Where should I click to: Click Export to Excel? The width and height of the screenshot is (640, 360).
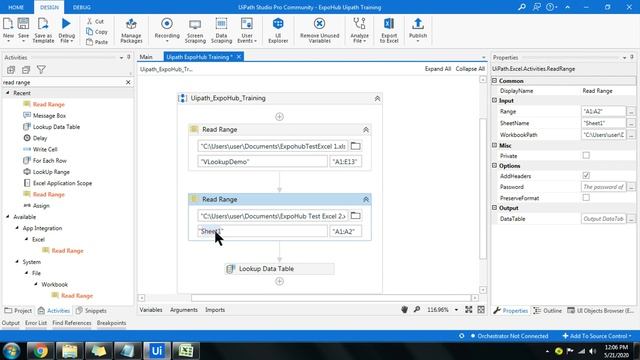[389, 31]
